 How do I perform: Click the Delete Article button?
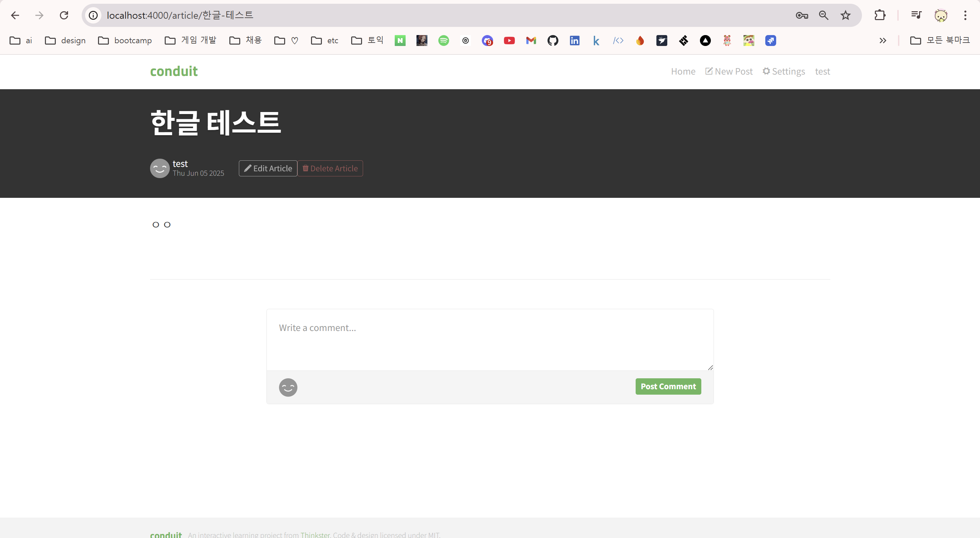[330, 168]
